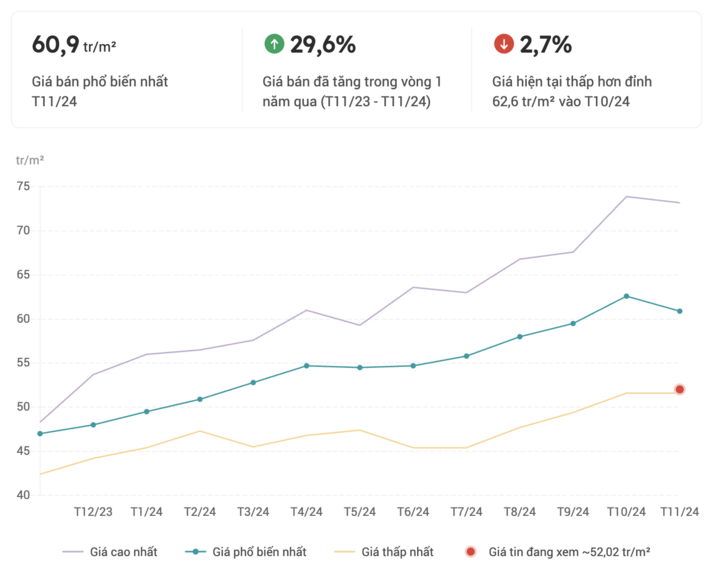The height and width of the screenshot is (569, 720).
Task: Select the teal data point at T4/24
Action: pos(306,366)
